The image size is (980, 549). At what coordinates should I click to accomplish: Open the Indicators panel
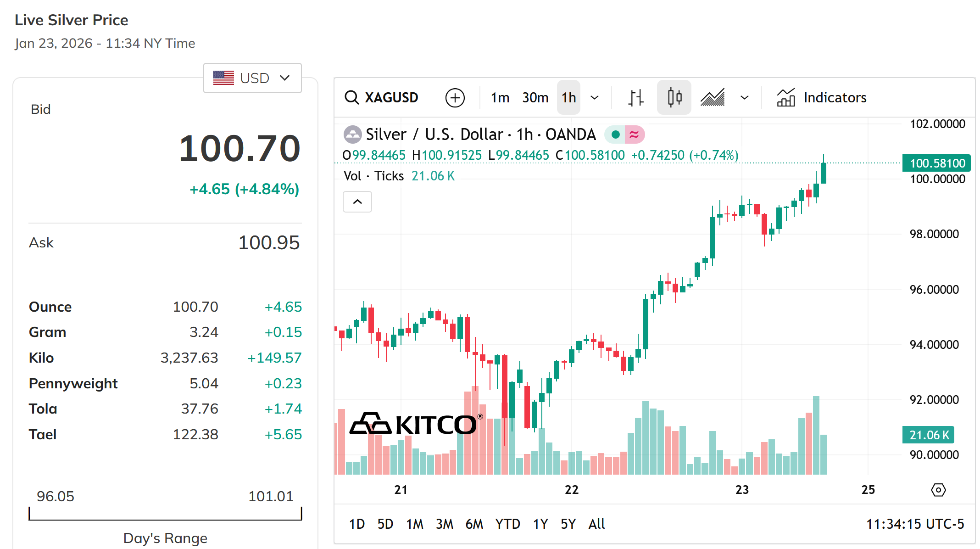tap(822, 97)
